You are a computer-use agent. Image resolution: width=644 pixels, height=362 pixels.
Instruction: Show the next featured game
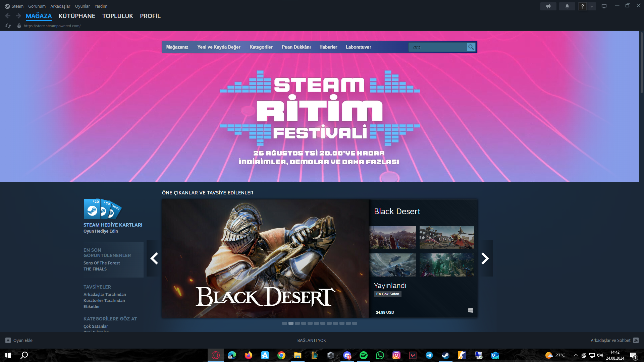pos(485,258)
